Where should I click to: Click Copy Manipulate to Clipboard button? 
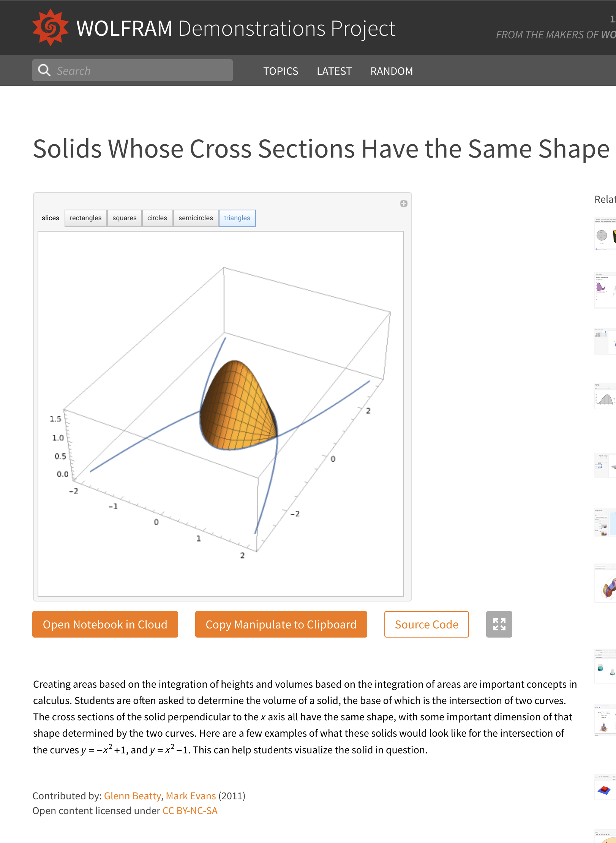[x=281, y=624]
